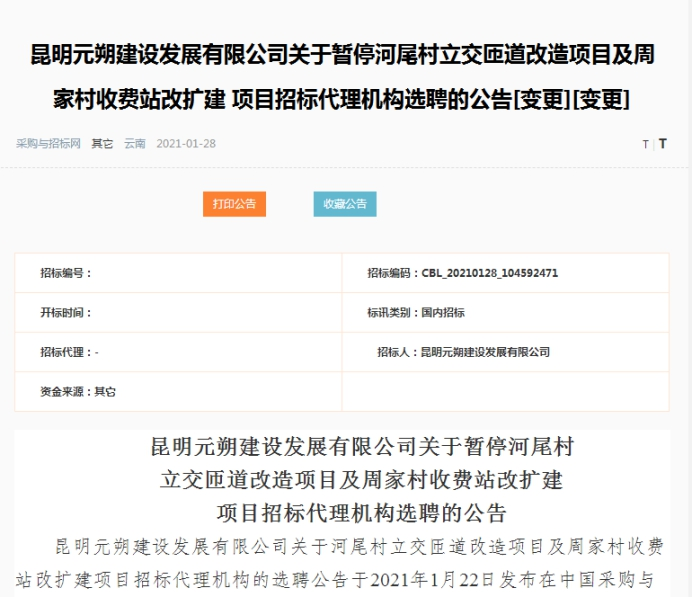Select the 其它 category tag
This screenshot has height=597, width=693.
tap(102, 144)
